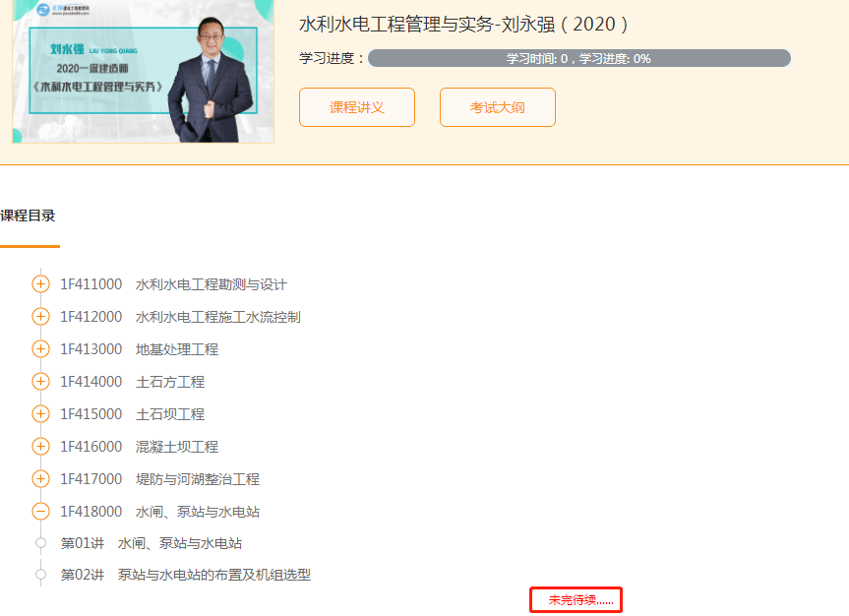The height and width of the screenshot is (616, 849).
Task: Open the 课程讲义 button
Action: pyautogui.click(x=356, y=107)
